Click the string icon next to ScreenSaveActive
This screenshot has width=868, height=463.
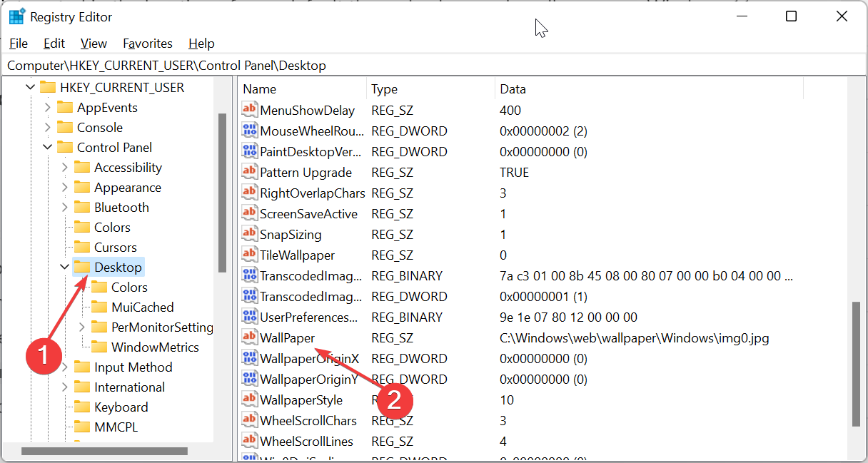(x=249, y=213)
